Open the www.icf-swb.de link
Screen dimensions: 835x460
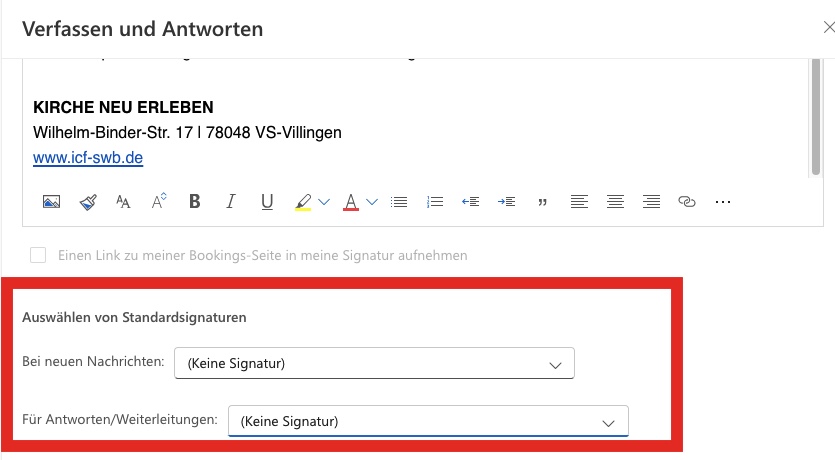point(88,158)
